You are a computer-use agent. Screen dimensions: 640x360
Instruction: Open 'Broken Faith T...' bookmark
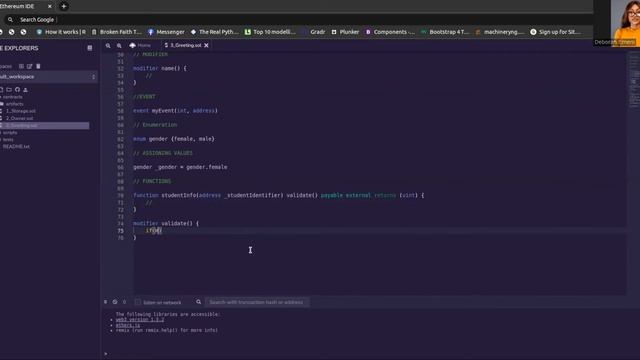116,32
